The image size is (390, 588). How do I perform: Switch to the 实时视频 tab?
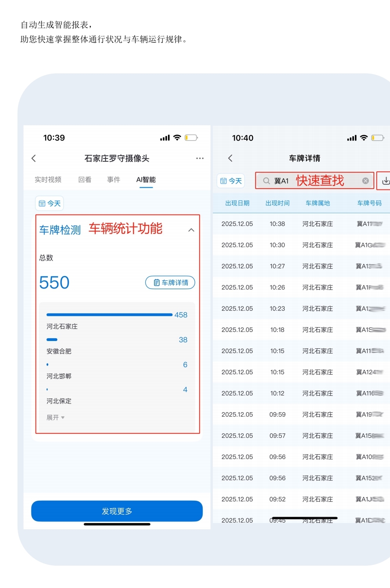point(48,180)
